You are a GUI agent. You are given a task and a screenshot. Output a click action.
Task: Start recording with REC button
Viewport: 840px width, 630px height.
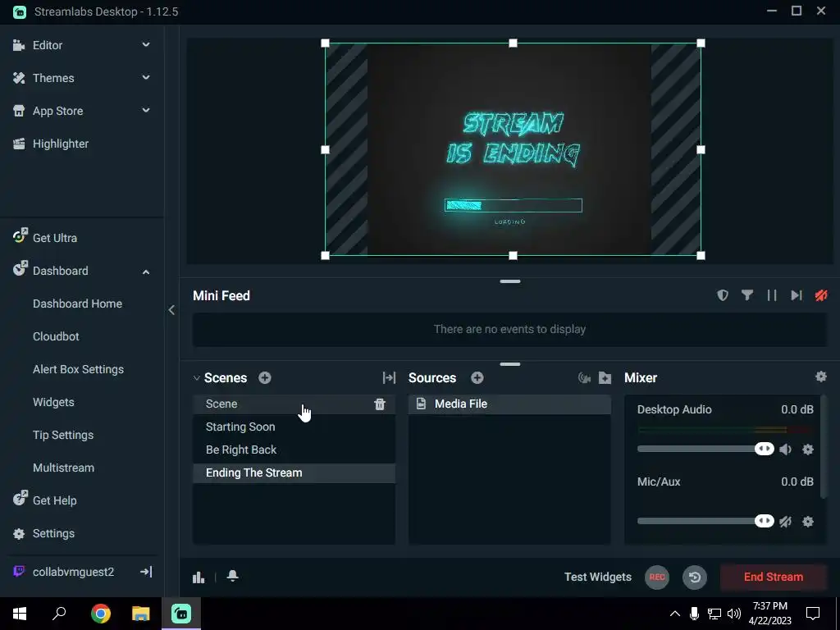tap(657, 577)
